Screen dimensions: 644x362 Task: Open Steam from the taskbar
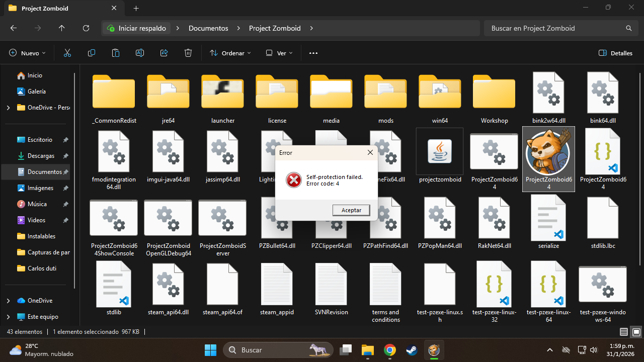[412, 350]
